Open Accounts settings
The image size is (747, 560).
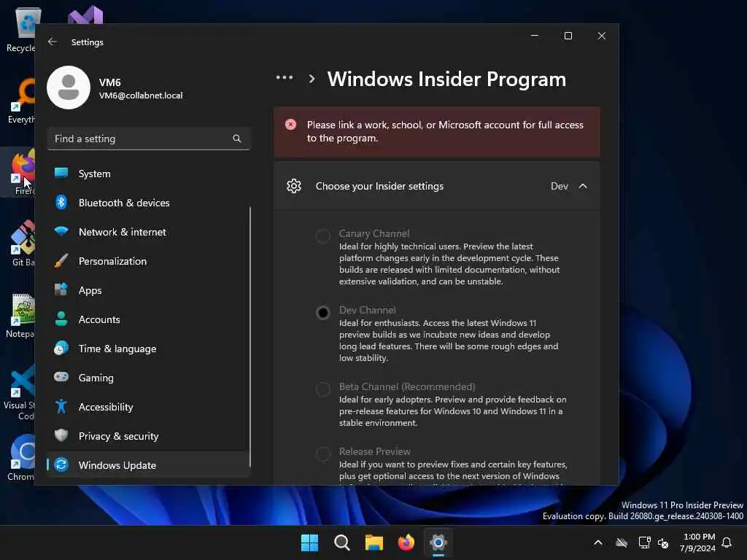(x=149, y=319)
